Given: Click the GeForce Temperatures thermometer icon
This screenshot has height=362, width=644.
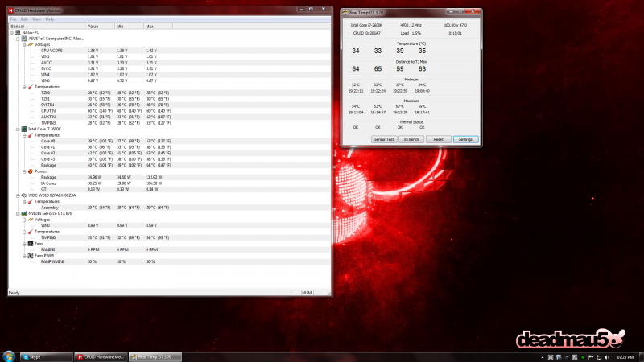Looking at the screenshot, I should 31,232.
